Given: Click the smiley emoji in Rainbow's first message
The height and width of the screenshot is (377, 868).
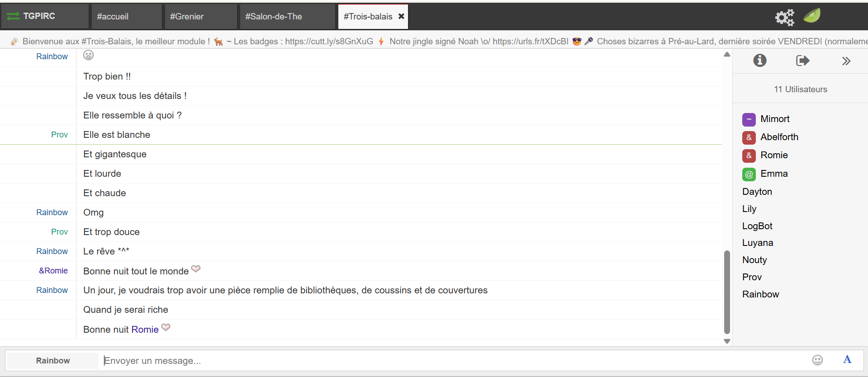Looking at the screenshot, I should coord(88,55).
